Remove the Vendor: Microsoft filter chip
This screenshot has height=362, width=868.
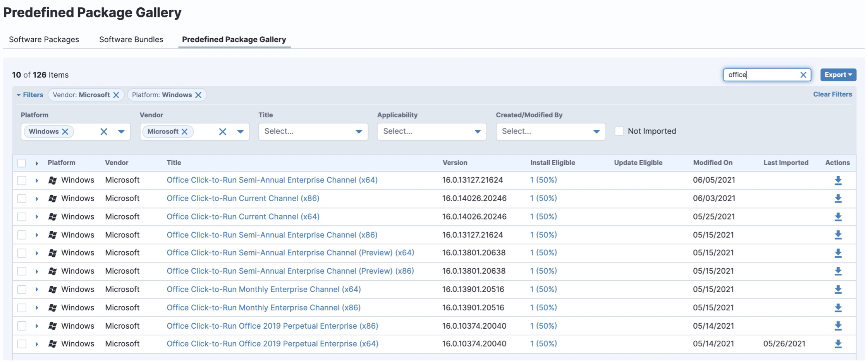[116, 95]
